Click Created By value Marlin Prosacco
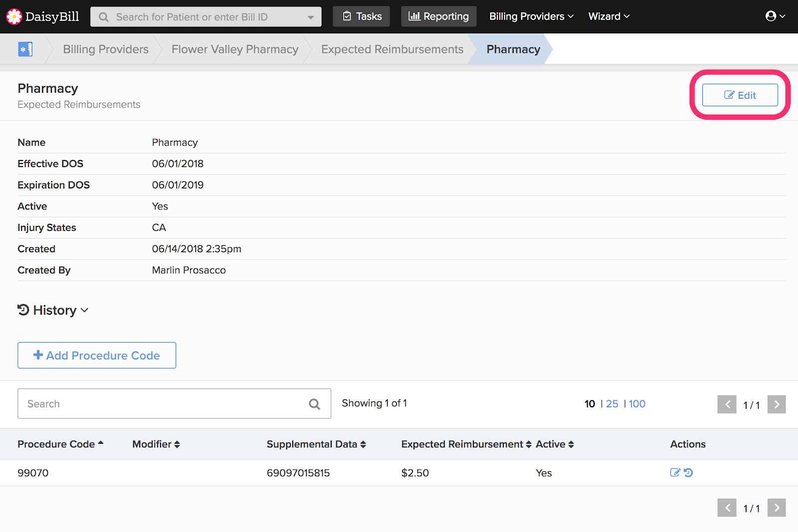The height and width of the screenshot is (532, 798). coord(189,270)
